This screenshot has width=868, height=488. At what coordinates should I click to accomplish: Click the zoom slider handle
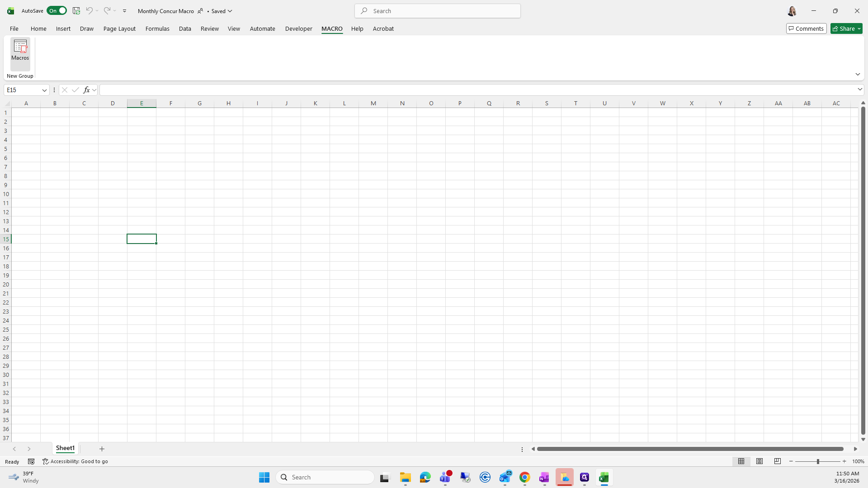[x=817, y=461]
